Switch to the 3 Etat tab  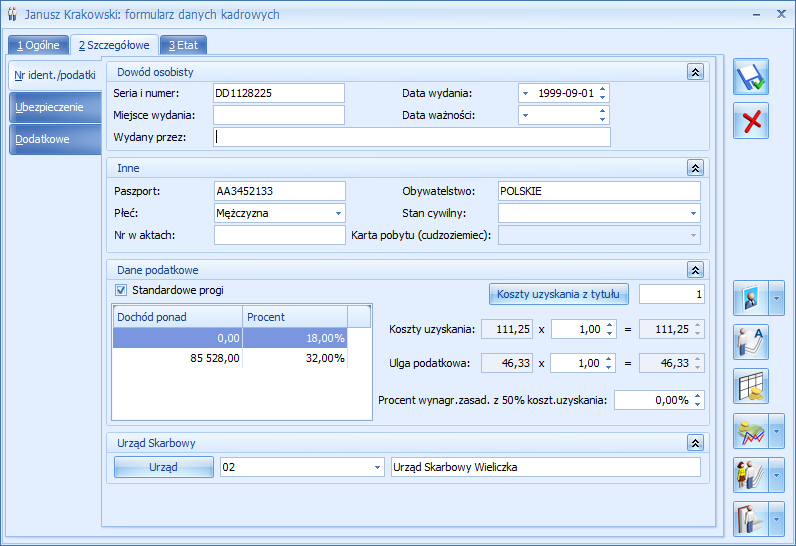[183, 45]
